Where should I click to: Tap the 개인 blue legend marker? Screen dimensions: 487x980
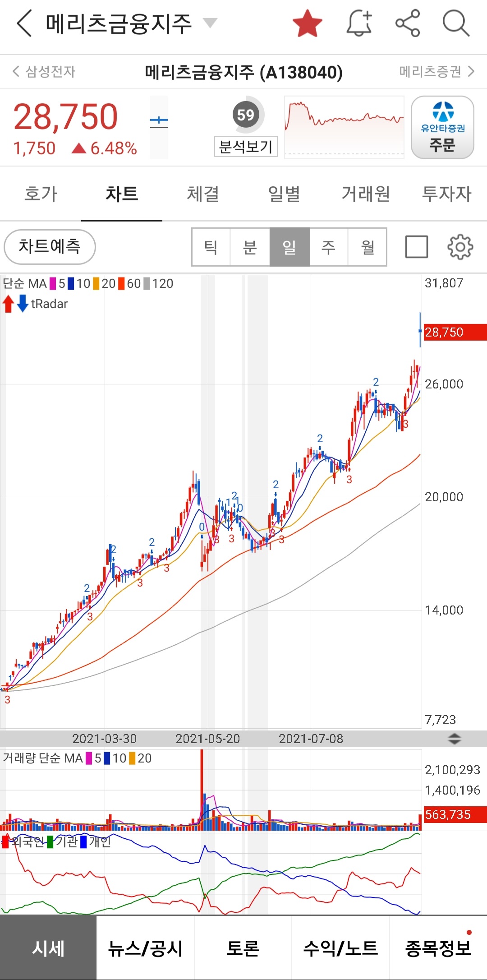tap(83, 841)
